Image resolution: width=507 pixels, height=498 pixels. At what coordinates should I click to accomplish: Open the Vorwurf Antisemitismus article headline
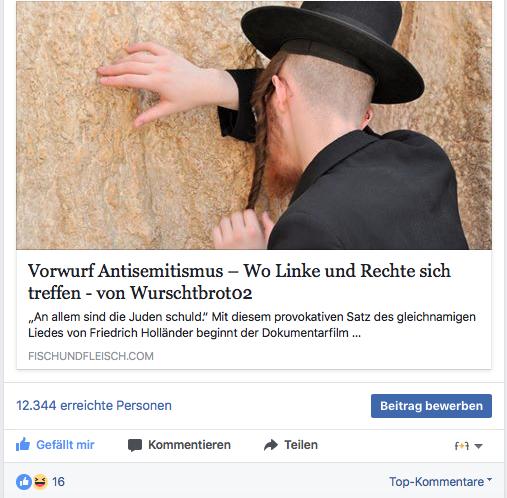tap(239, 282)
